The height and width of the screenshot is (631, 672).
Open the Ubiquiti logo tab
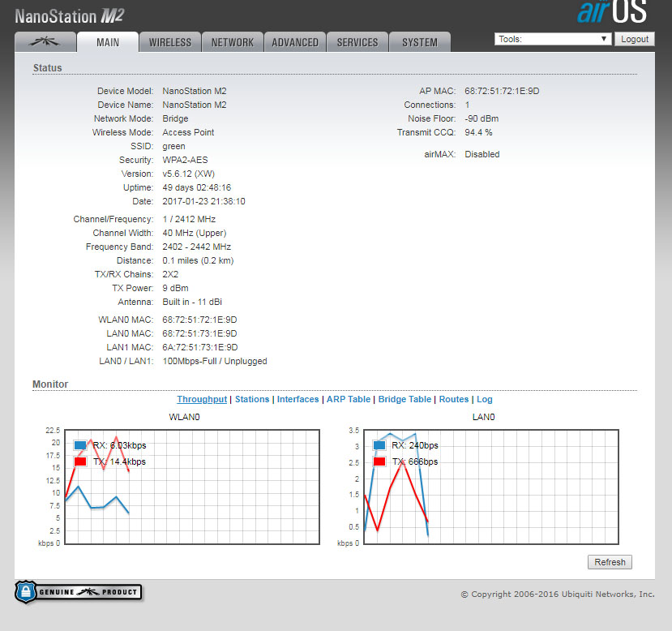(45, 42)
